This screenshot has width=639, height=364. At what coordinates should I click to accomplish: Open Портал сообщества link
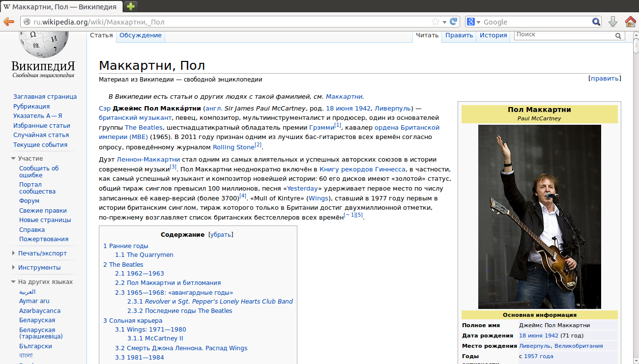pos(37,188)
